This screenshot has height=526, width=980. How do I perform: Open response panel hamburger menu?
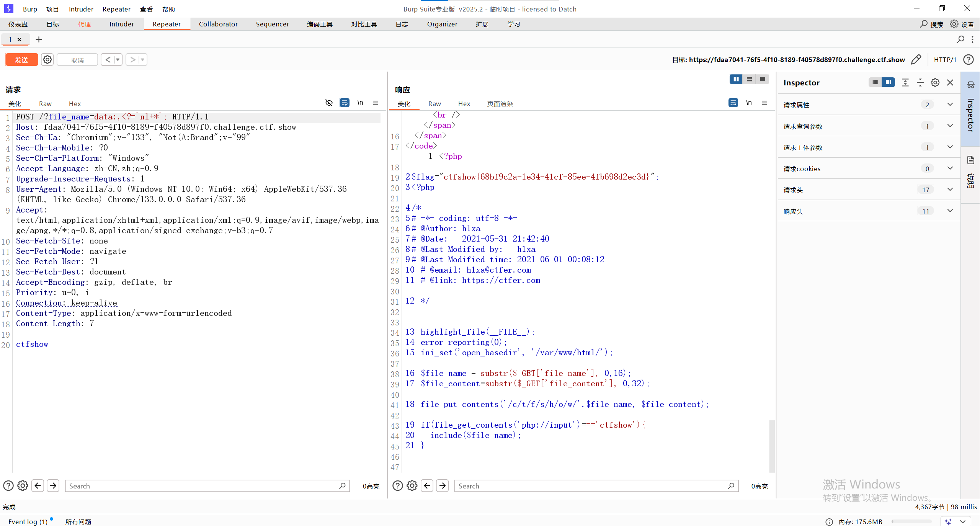(764, 103)
